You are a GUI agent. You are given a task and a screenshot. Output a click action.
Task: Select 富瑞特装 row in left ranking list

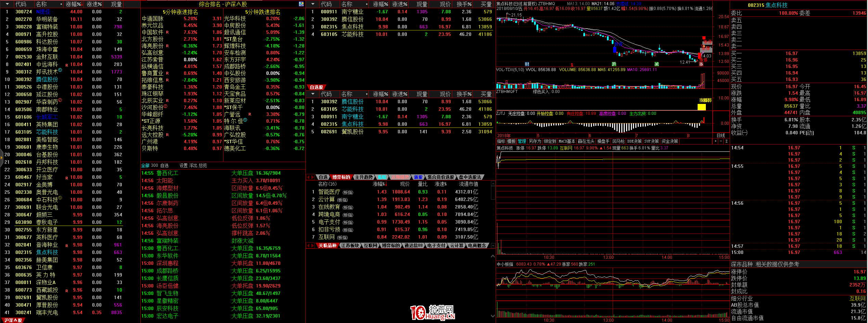pos(63,27)
